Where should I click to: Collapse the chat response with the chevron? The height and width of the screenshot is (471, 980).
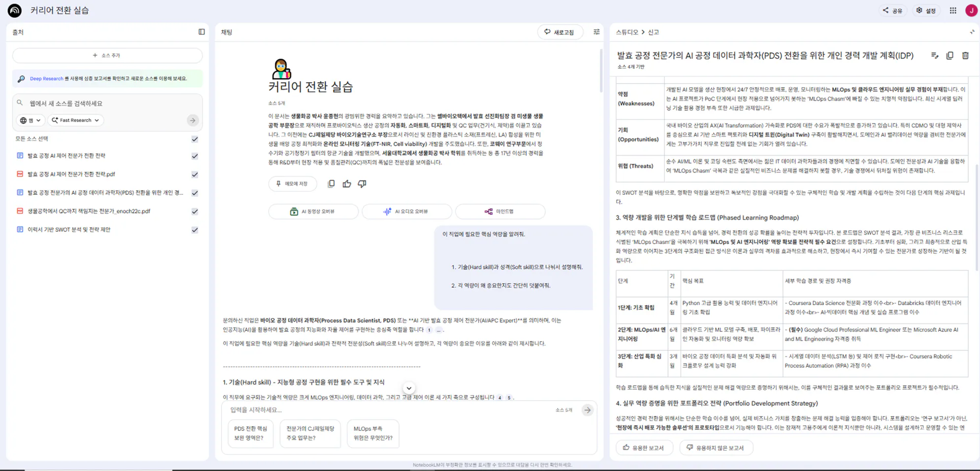click(409, 388)
